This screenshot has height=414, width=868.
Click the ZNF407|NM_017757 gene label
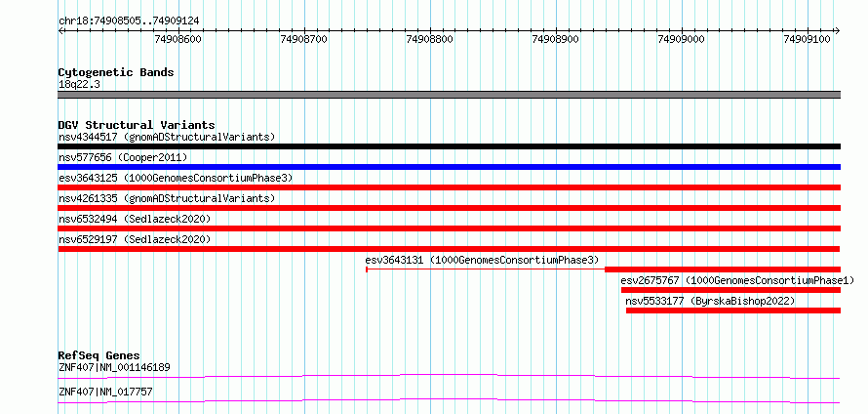[105, 393]
